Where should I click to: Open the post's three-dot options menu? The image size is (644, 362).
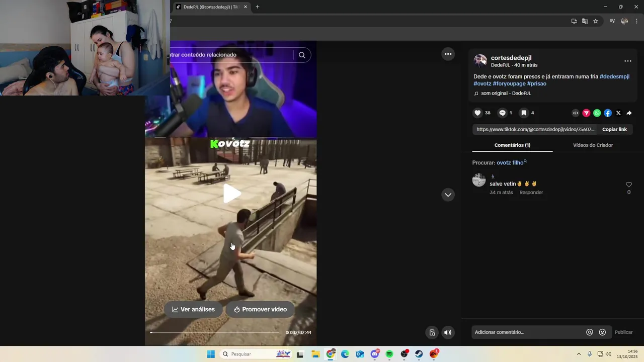[x=628, y=61]
